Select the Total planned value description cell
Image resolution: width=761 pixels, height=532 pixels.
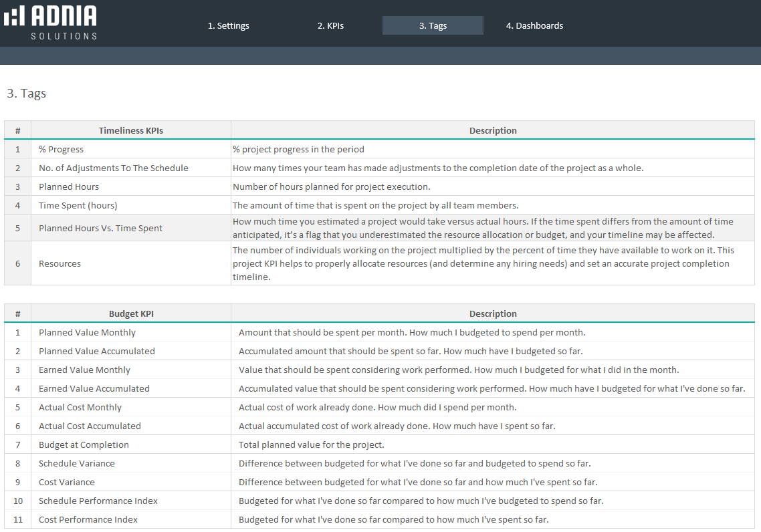click(x=312, y=444)
